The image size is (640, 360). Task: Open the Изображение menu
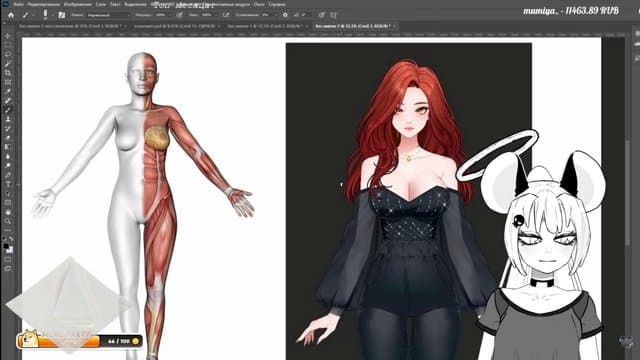point(78,4)
